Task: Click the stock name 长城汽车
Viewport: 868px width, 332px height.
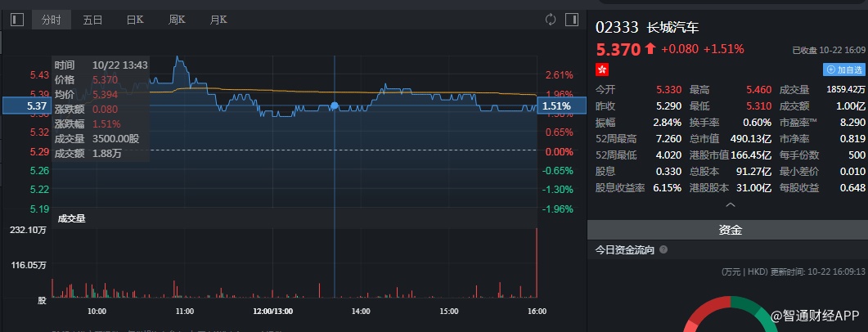Action: [x=672, y=28]
